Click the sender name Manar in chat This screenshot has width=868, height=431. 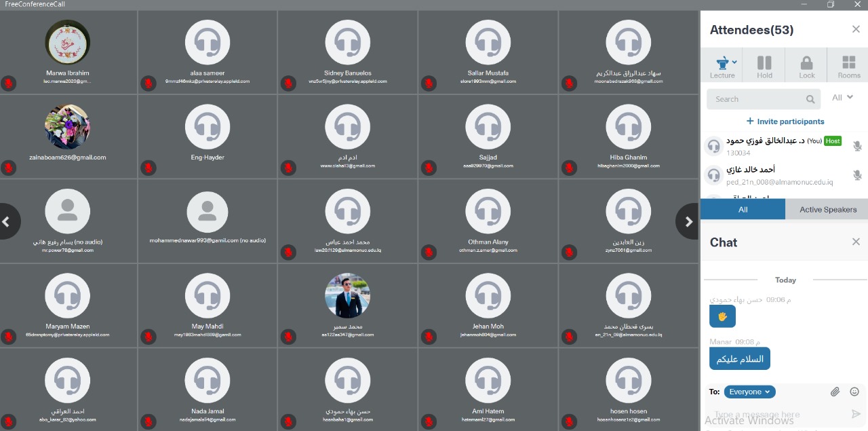pos(720,341)
